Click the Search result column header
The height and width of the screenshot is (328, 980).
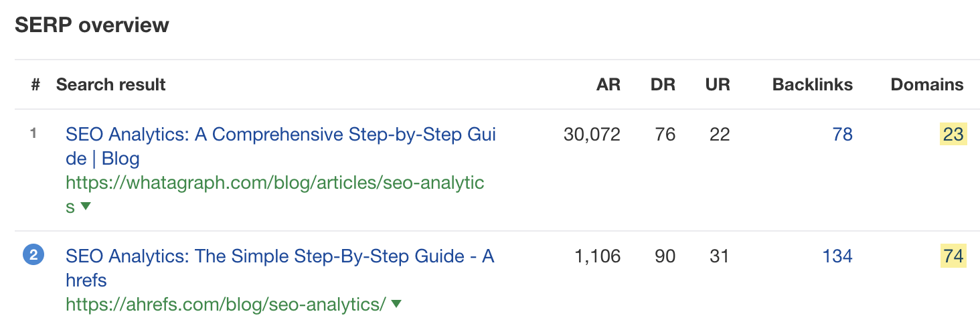tap(111, 85)
